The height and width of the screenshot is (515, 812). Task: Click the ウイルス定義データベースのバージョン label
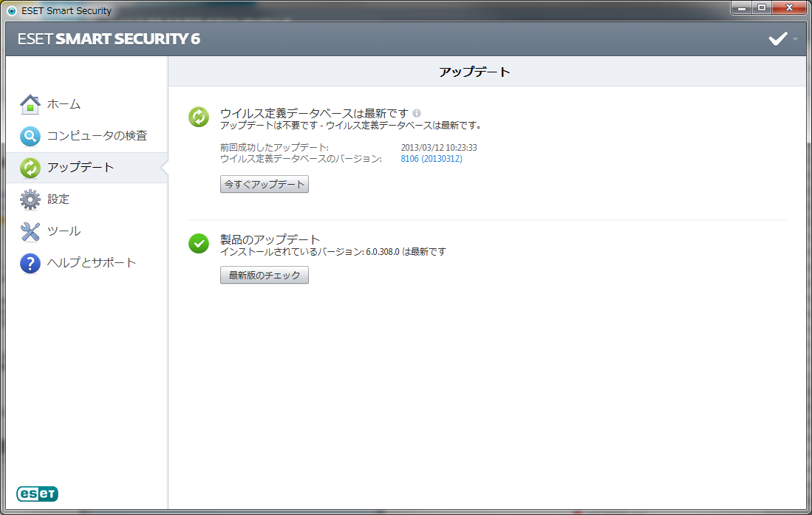tap(301, 159)
